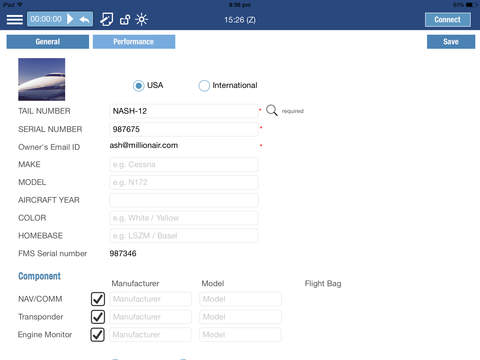The width and height of the screenshot is (480, 360).
Task: Click the Connect button
Action: click(448, 20)
